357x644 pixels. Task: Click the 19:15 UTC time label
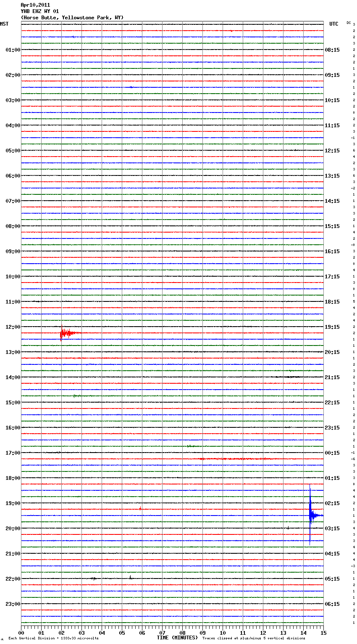[332, 327]
